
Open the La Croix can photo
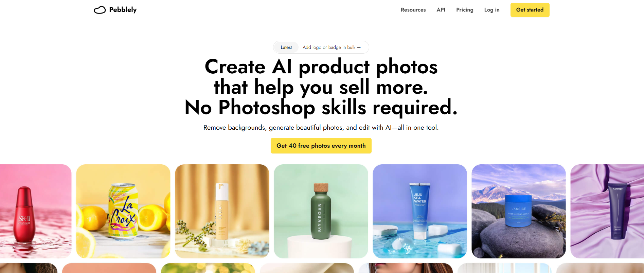(123, 211)
